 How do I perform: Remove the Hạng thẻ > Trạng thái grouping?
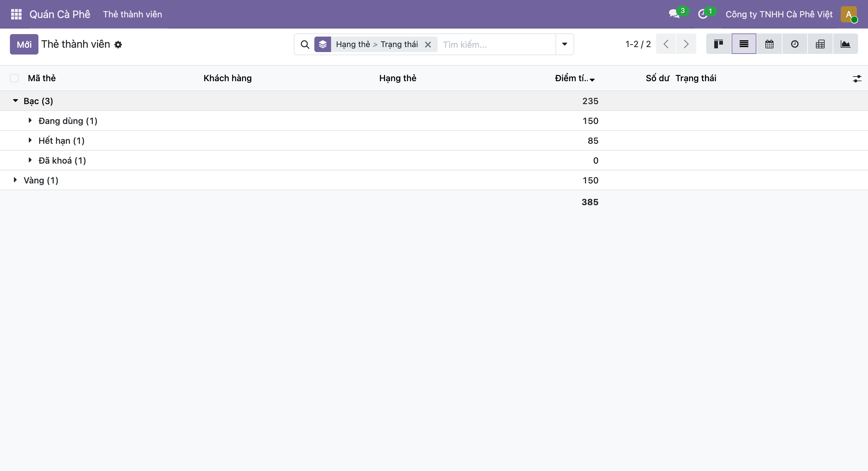(428, 45)
